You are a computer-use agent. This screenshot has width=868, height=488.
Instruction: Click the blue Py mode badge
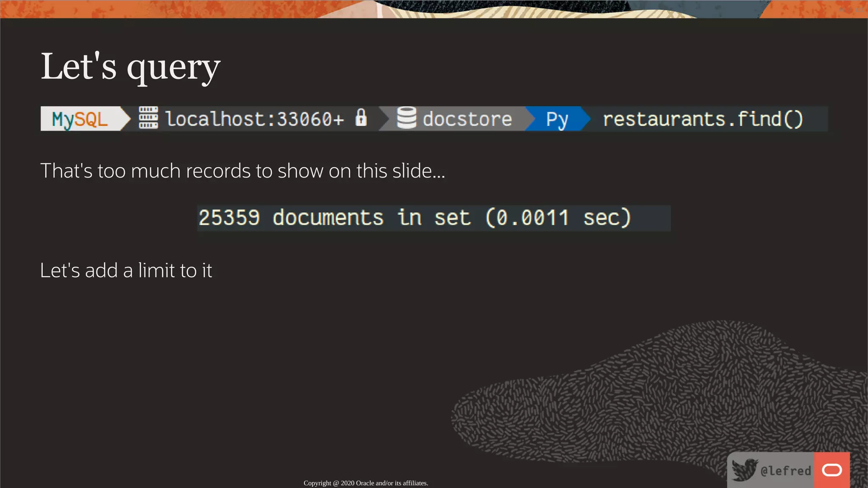coord(557,119)
